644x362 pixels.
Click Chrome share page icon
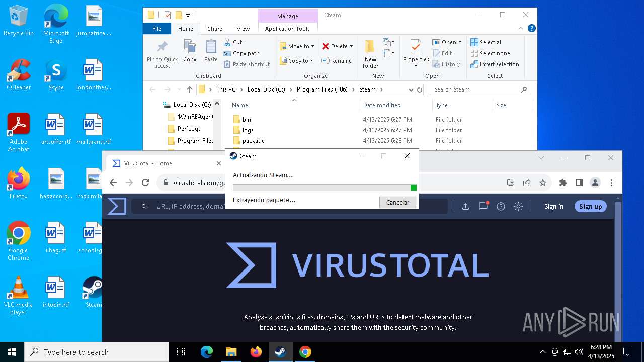tap(527, 183)
